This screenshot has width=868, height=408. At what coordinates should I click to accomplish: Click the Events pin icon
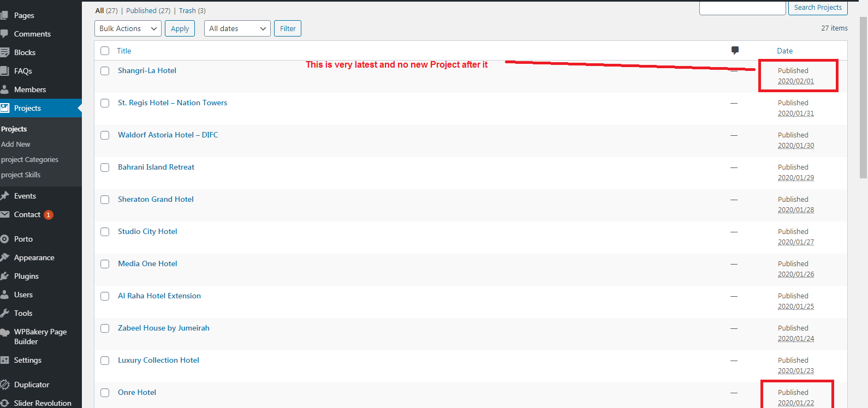coord(5,196)
